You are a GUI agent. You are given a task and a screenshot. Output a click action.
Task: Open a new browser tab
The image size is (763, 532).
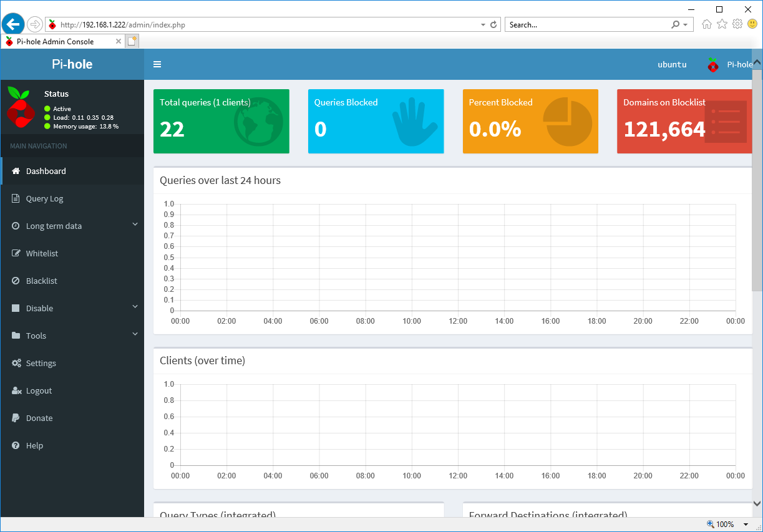[x=132, y=41]
